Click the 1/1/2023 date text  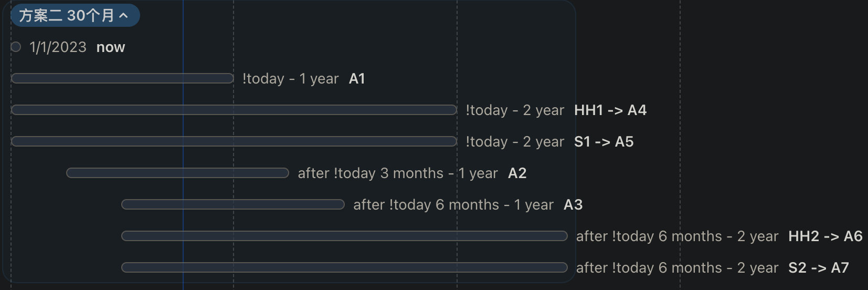point(58,47)
